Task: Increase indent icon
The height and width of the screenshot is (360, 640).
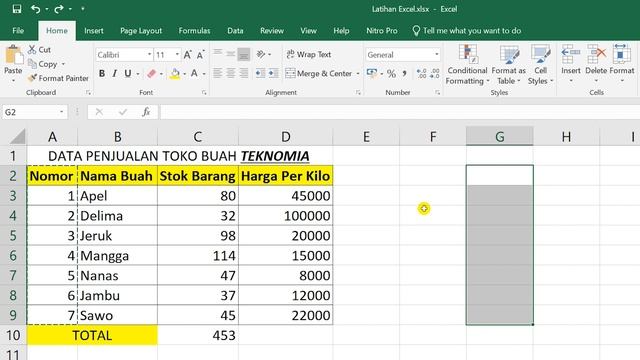Action: pos(273,73)
